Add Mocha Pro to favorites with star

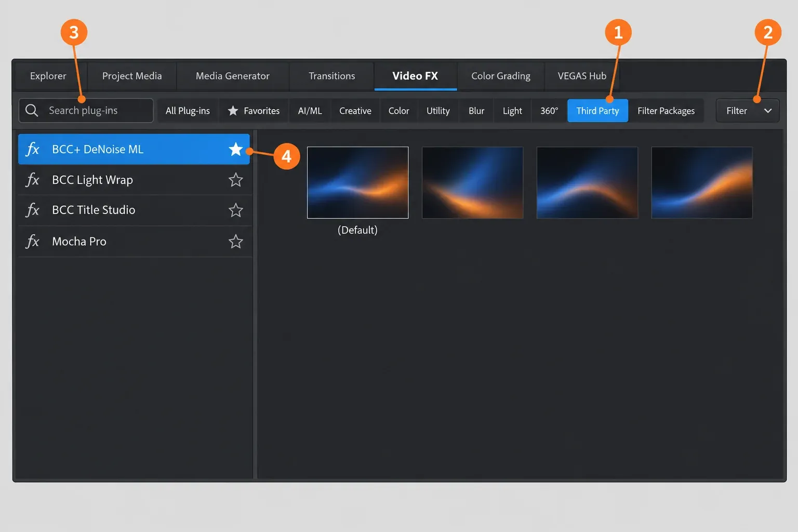coord(236,241)
